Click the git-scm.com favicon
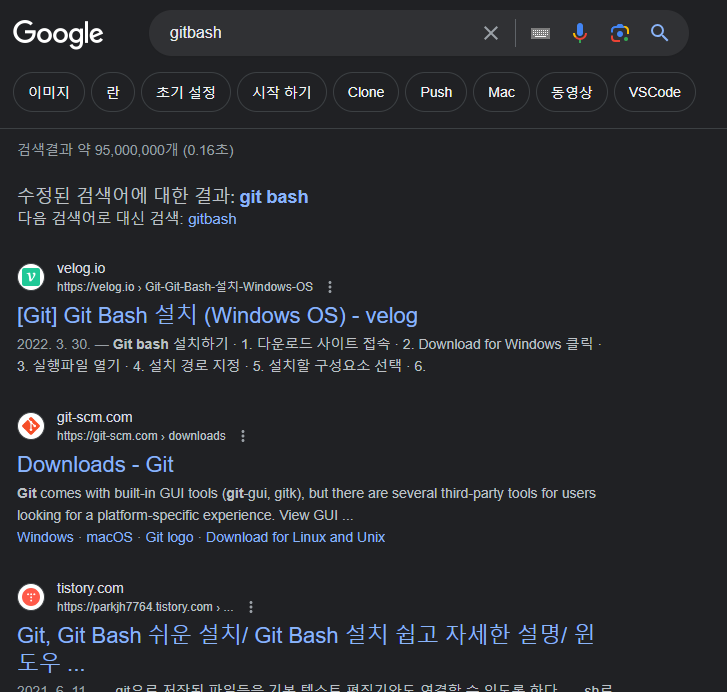Viewport: 727px width, 692px height. pos(31,425)
